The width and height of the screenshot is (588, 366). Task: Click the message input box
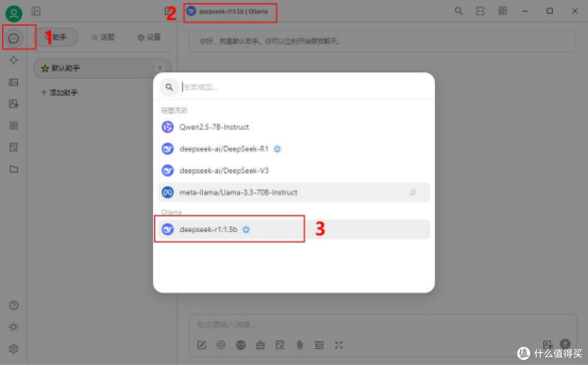pos(382,325)
